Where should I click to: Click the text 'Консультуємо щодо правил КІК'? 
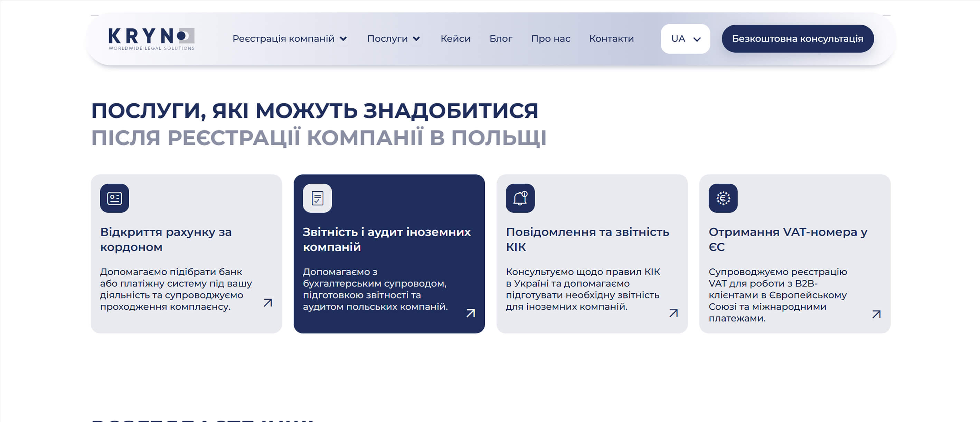(583, 272)
